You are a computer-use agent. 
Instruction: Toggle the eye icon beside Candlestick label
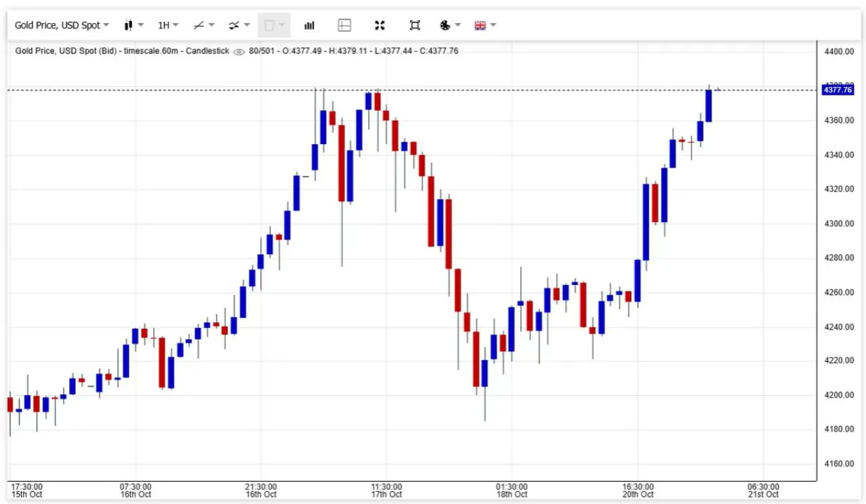(238, 51)
